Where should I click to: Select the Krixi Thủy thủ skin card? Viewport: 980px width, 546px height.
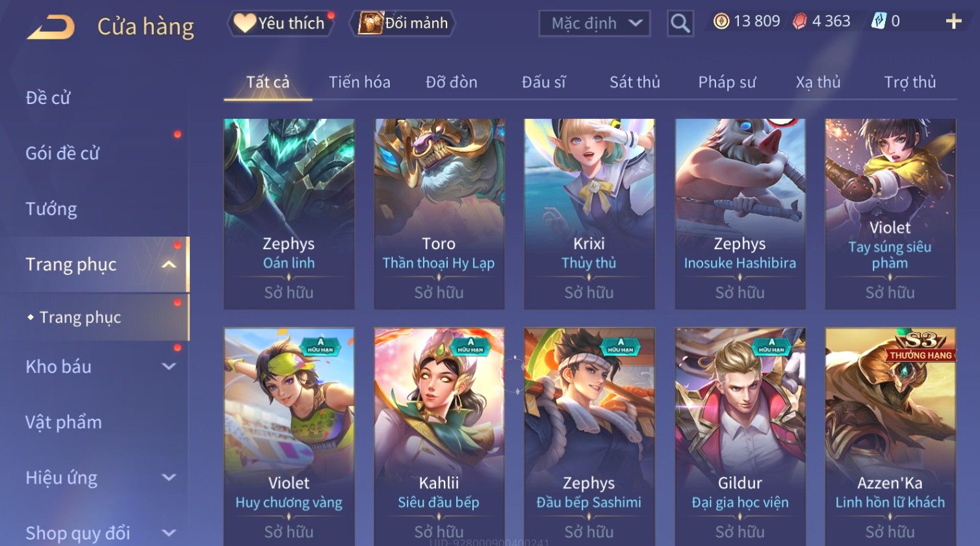[x=589, y=214]
